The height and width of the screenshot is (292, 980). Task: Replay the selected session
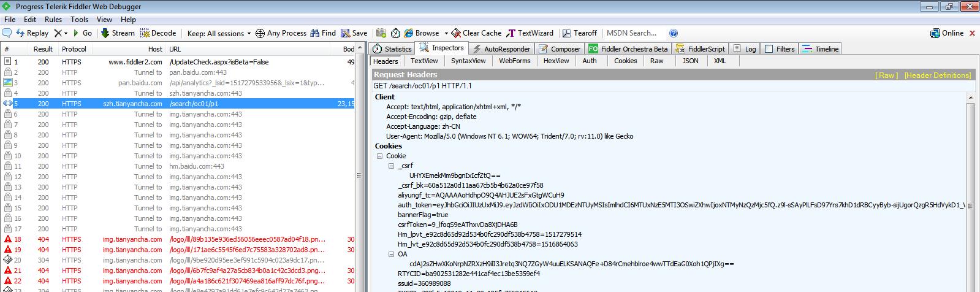[32, 33]
